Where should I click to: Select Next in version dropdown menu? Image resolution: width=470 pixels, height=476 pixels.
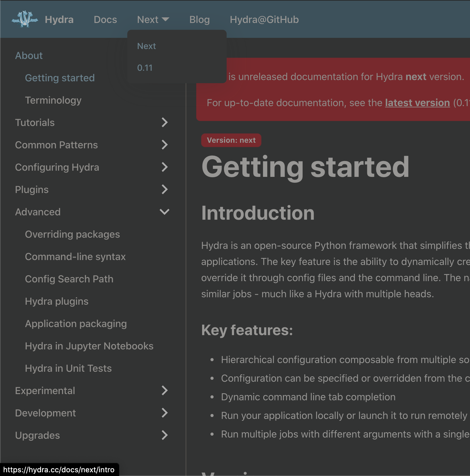(147, 46)
